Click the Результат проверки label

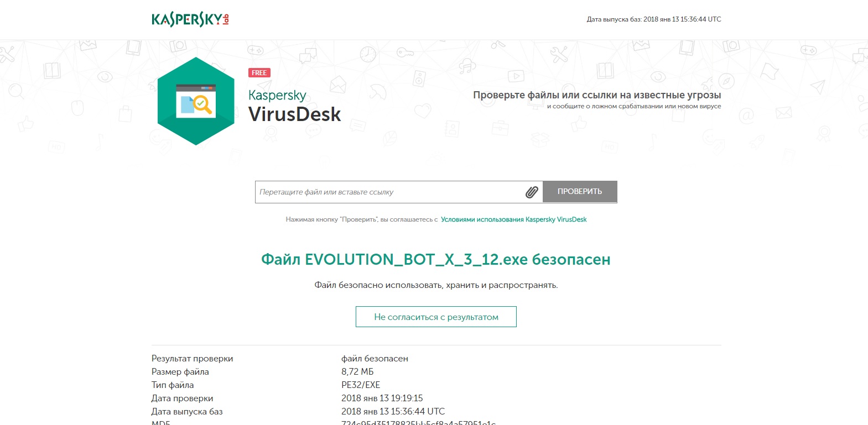(x=192, y=359)
